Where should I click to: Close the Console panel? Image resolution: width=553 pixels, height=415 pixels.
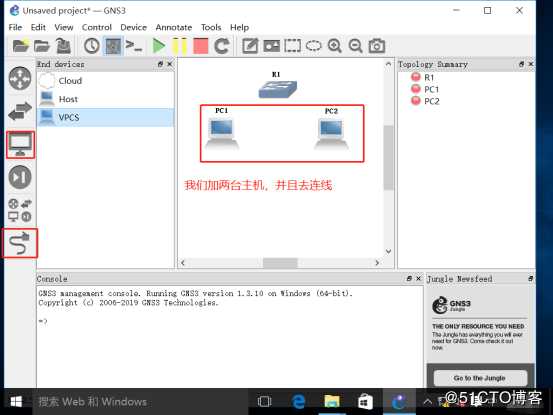tap(419, 279)
